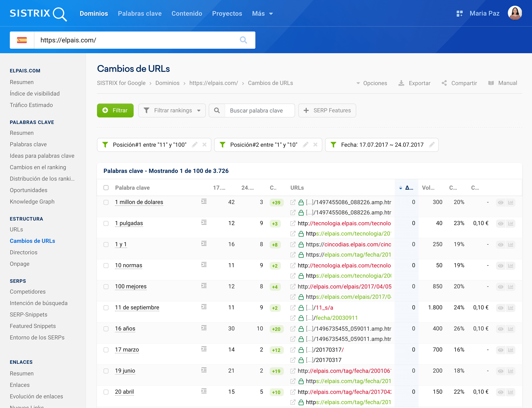532x408 pixels.
Task: Click the lock icon of 11_s/a URL
Action: tap(301, 308)
